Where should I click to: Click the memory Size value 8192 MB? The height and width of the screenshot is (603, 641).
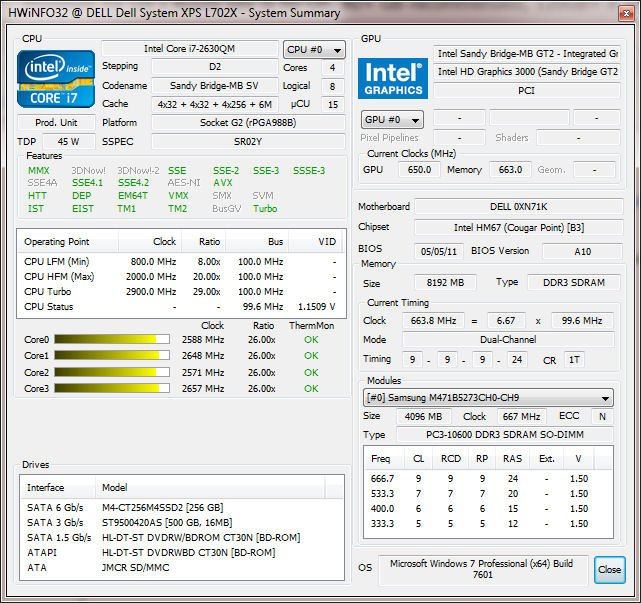tap(445, 283)
